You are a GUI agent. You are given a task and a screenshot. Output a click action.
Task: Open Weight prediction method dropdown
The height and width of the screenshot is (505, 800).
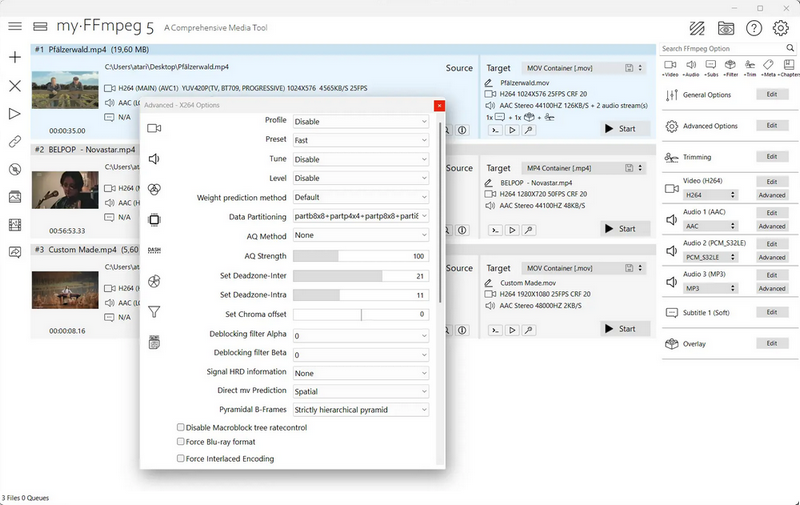361,197
